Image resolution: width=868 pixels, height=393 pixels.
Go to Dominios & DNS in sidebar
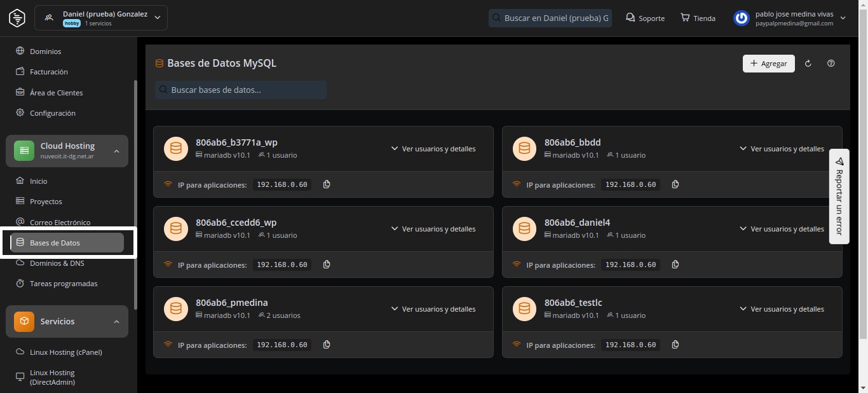(57, 263)
